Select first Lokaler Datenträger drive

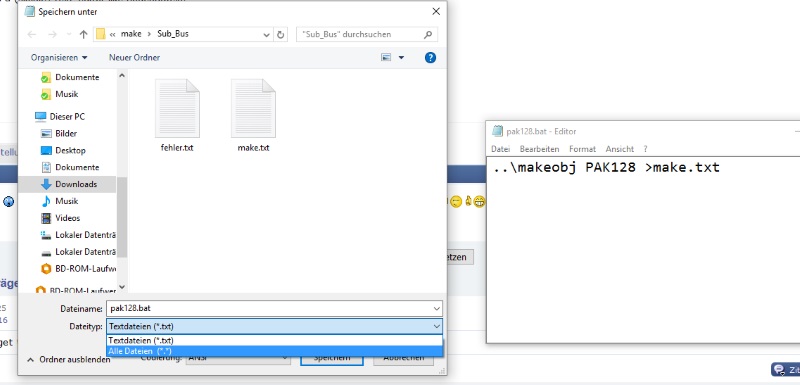click(x=78, y=235)
